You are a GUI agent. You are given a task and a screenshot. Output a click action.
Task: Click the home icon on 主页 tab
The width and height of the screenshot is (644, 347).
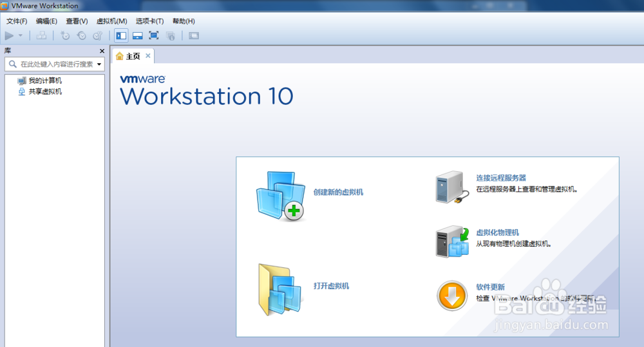coord(120,56)
